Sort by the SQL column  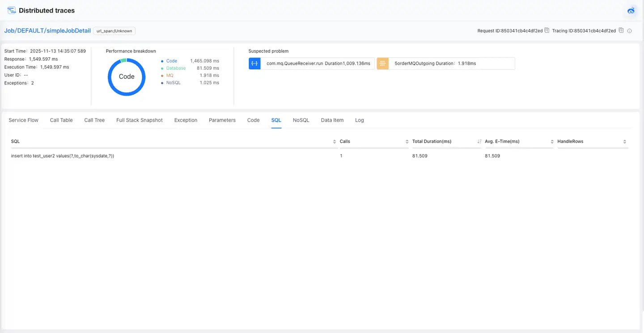coord(335,142)
